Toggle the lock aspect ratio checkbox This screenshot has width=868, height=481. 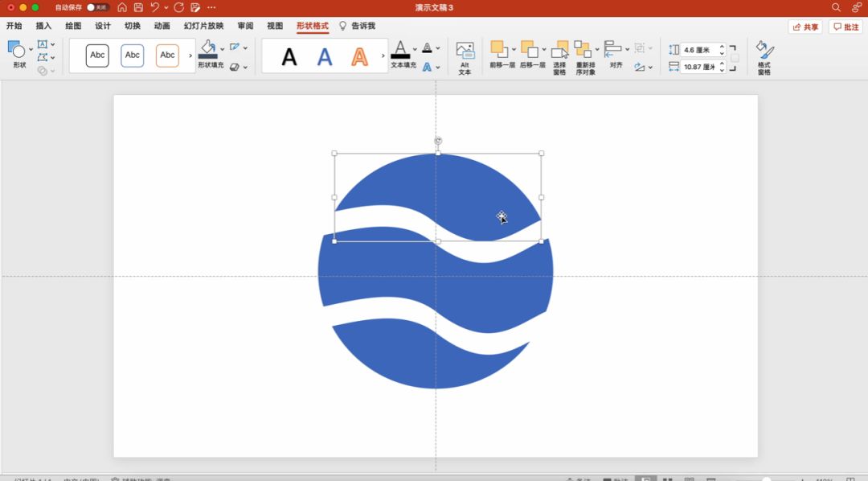pos(735,58)
